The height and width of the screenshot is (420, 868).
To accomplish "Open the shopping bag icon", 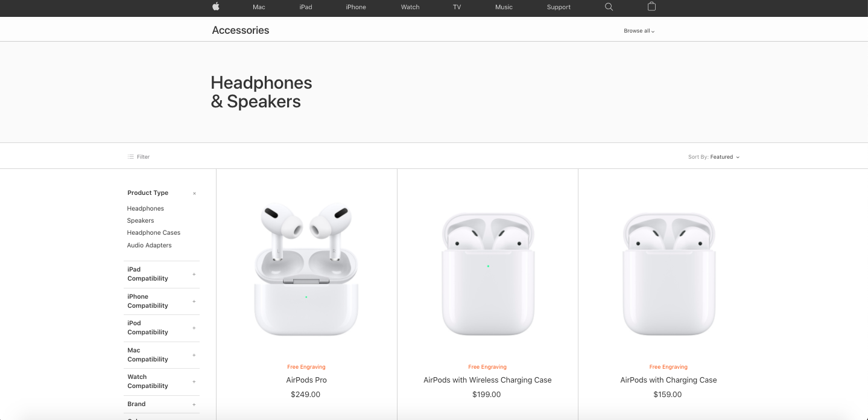I will coord(651,7).
